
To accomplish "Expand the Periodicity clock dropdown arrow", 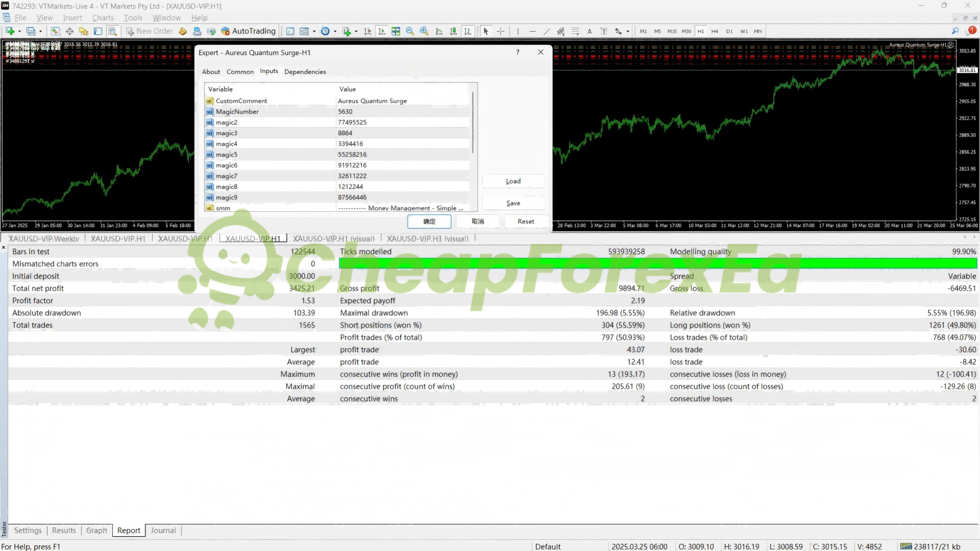I will coord(335,31).
